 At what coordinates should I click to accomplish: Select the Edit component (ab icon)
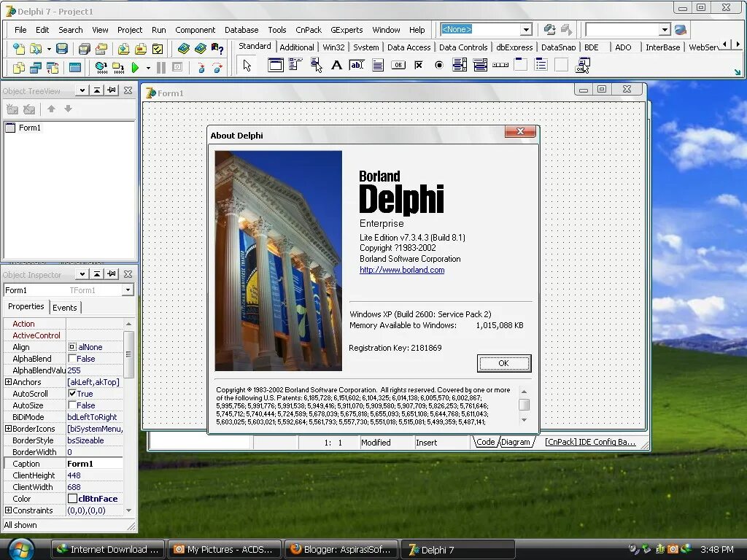pyautogui.click(x=357, y=65)
